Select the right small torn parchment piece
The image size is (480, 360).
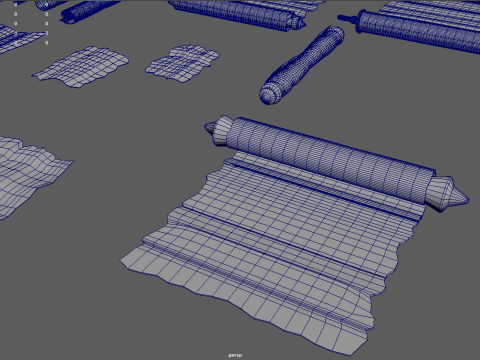(182, 63)
